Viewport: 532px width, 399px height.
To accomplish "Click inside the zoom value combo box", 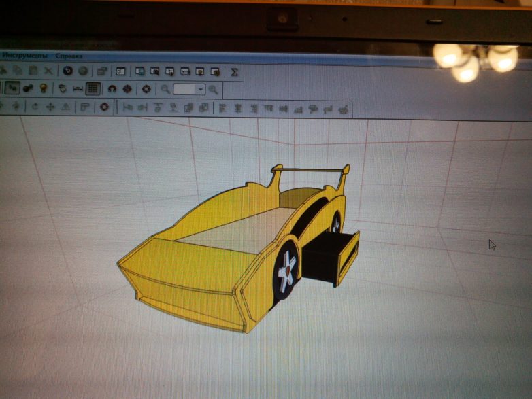I will pos(185,89).
